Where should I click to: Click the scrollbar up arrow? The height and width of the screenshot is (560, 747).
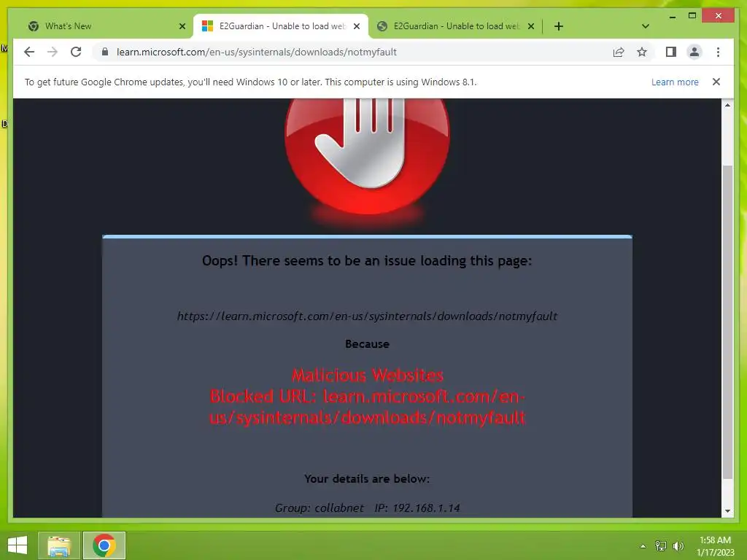tap(727, 105)
